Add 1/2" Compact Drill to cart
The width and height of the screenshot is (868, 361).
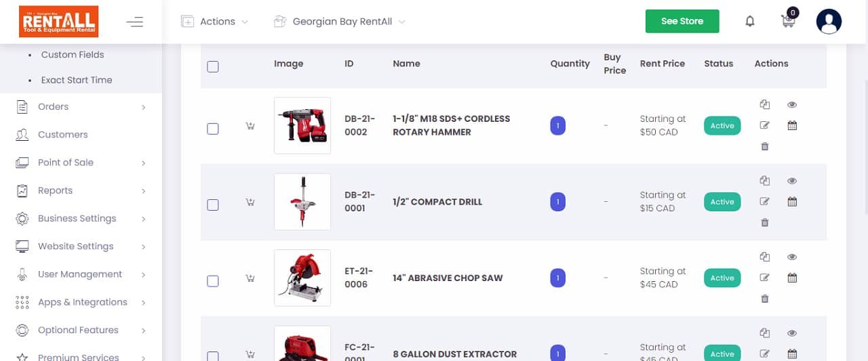250,202
